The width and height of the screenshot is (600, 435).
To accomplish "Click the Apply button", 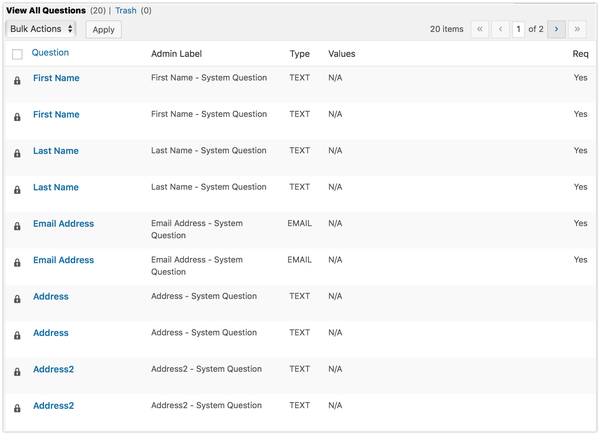I will (x=103, y=29).
